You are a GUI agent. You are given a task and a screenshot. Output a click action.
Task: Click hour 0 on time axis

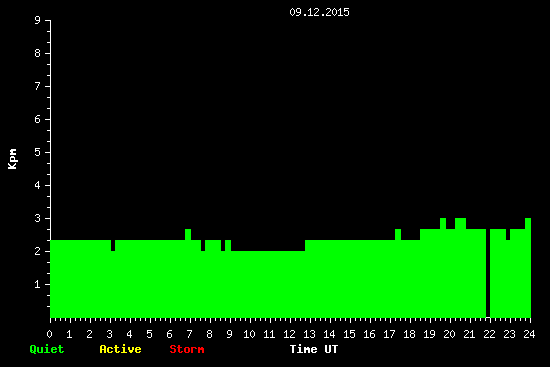tap(49, 334)
